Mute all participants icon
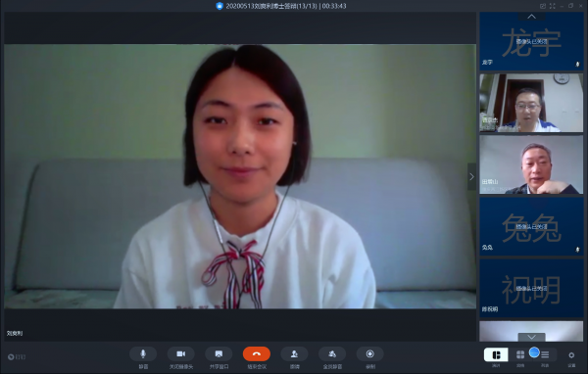This screenshot has width=588, height=374. pos(332,353)
